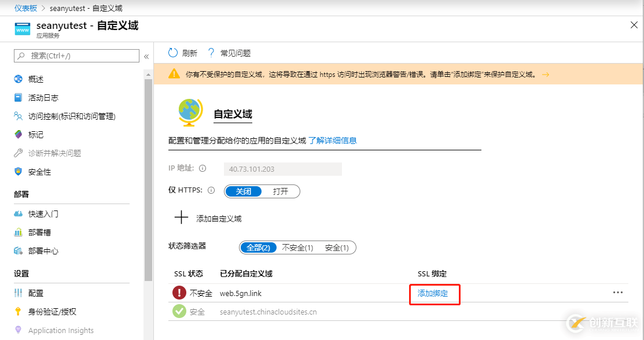Open the more options menu for web.5gn.link

point(618,293)
